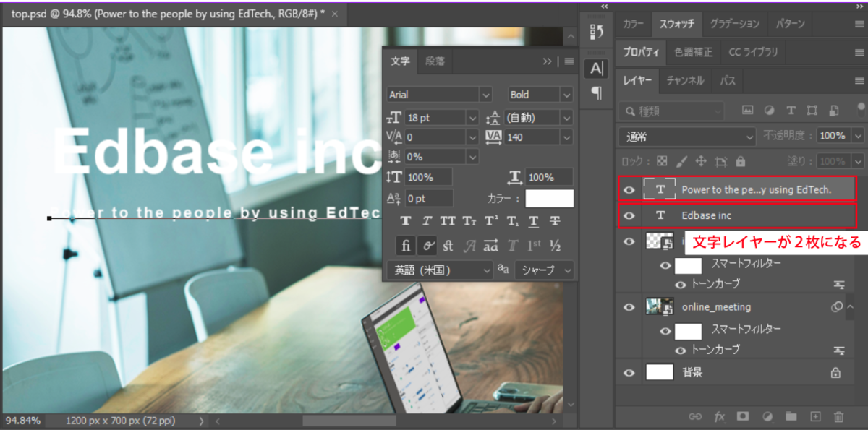The height and width of the screenshot is (430, 868).
Task: Open the leading (自動) dropdown
Action: click(567, 117)
